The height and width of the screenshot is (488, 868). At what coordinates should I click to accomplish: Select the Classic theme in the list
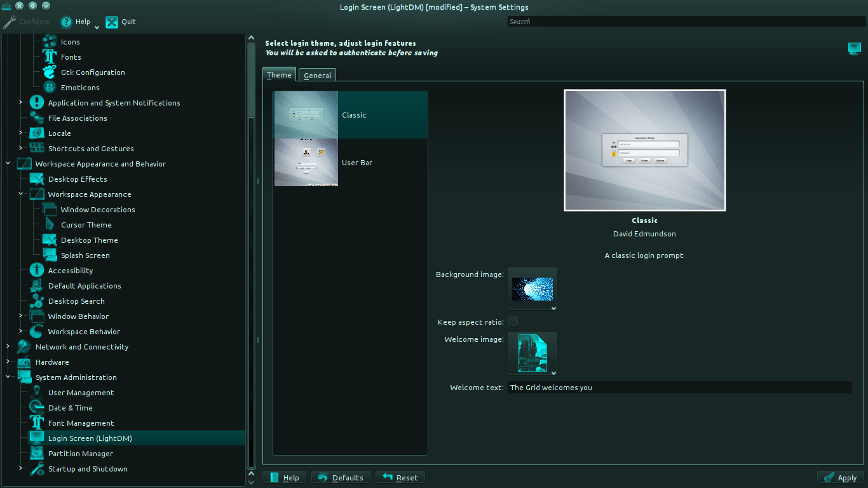351,115
